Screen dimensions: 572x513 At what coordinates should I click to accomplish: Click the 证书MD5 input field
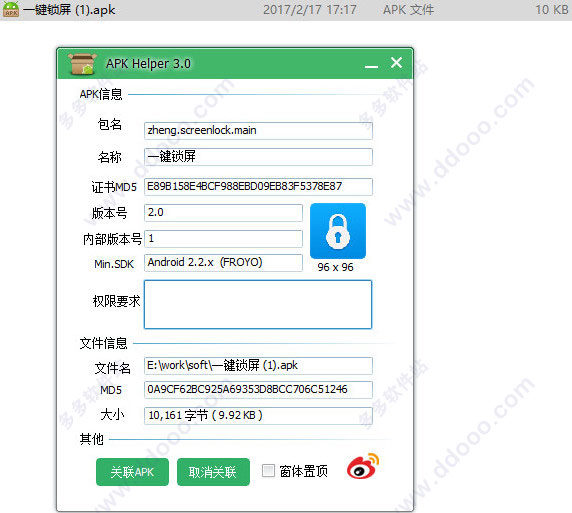tap(258, 187)
